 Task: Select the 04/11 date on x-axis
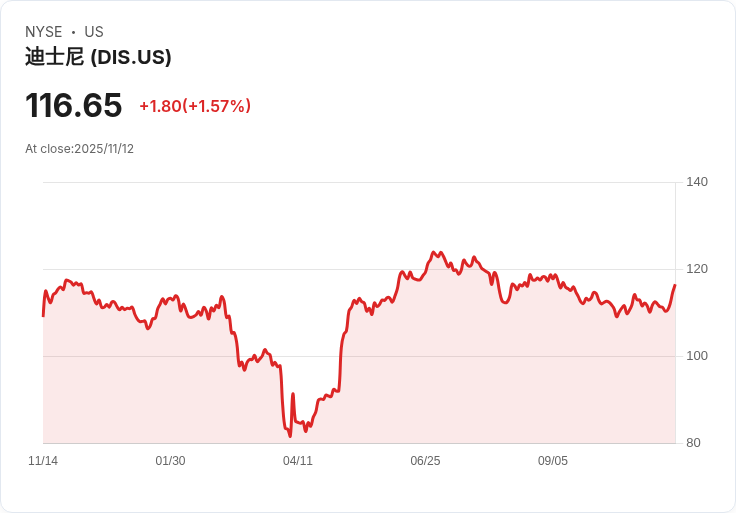(298, 461)
